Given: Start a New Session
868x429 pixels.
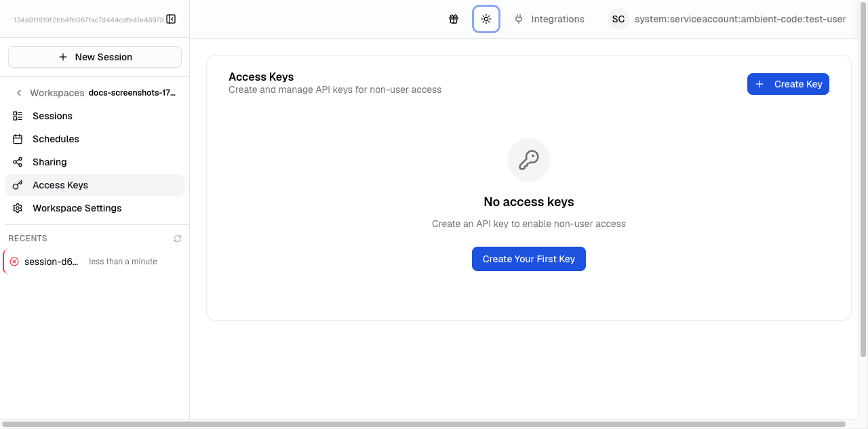Looking at the screenshot, I should click(94, 56).
